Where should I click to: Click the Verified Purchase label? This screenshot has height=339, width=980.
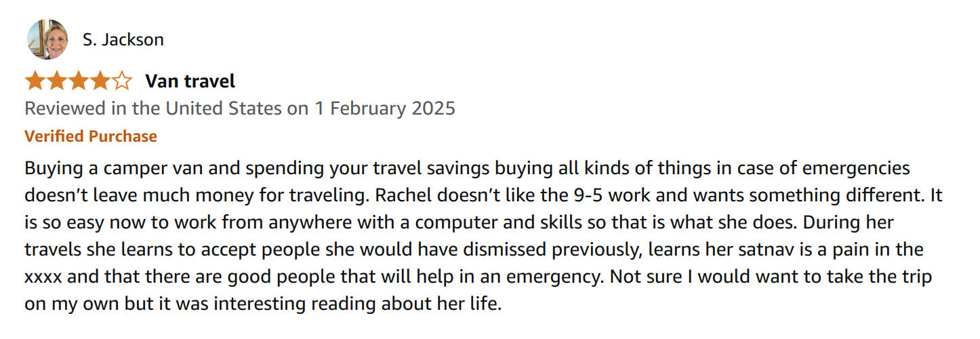pos(91,136)
